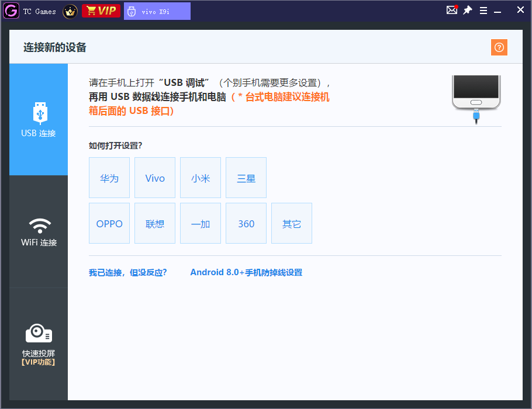Switch to the vivo X9i device tab

click(x=156, y=11)
